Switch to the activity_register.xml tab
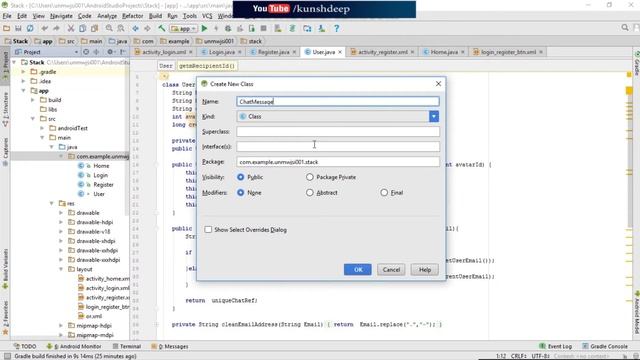Screen dimensions: 640x360 [382, 52]
